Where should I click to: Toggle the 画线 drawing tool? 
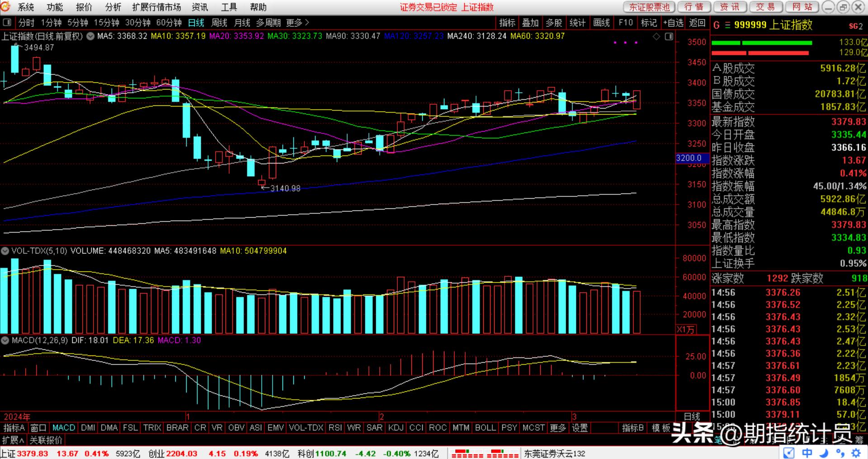(x=601, y=23)
